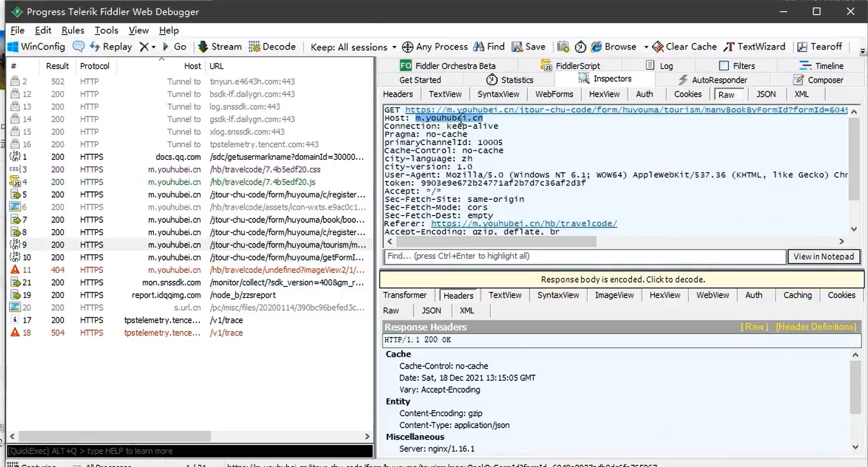Follow the Referer travelcode URL link
Image resolution: width=868 pixels, height=467 pixels.
tap(524, 223)
